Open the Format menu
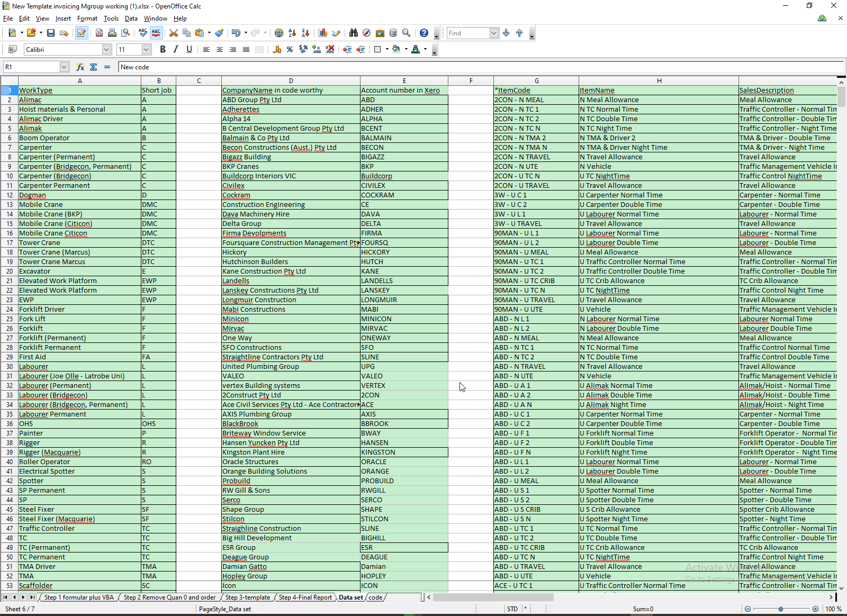The image size is (847, 616). click(x=87, y=19)
